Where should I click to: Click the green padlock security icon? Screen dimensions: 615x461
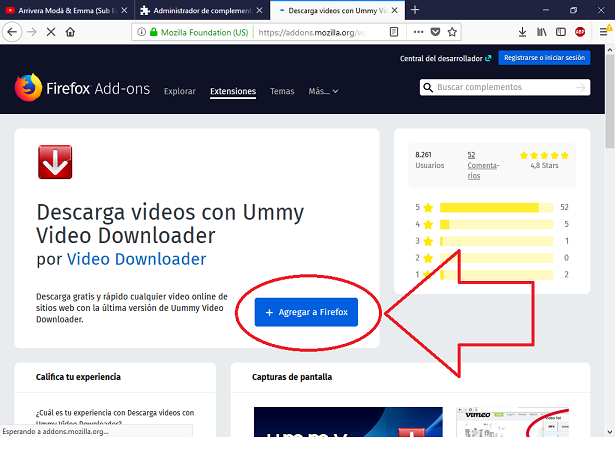click(x=154, y=32)
